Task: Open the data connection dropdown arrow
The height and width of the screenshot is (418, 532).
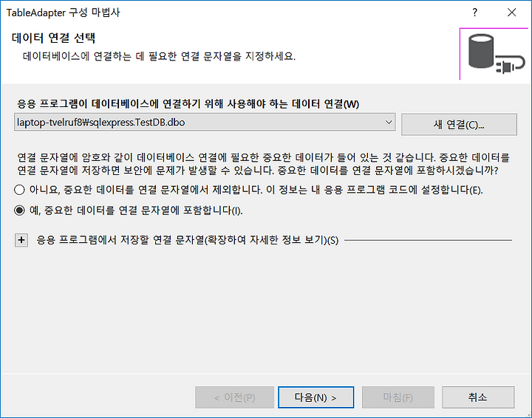Action: (x=389, y=122)
